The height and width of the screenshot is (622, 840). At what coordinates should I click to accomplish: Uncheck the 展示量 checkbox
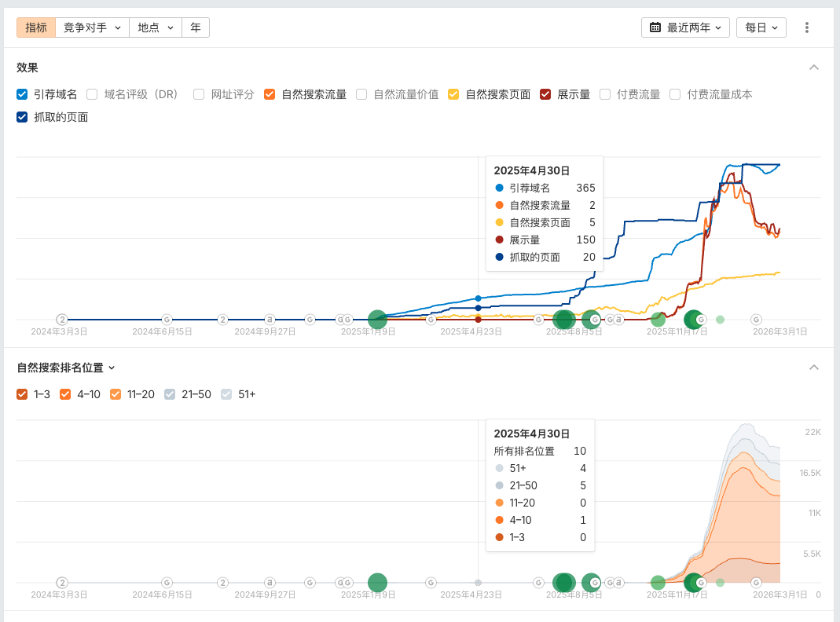(x=545, y=94)
